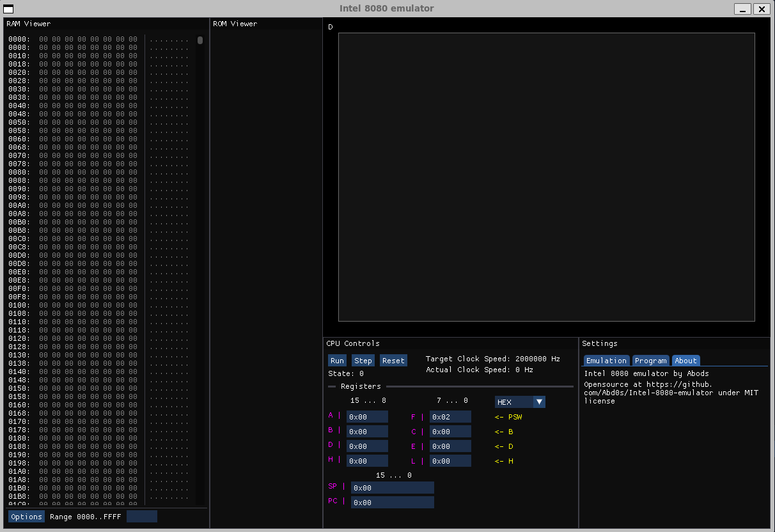Click the GitHub opensource license text
The height and width of the screenshot is (532, 775).
point(671,393)
